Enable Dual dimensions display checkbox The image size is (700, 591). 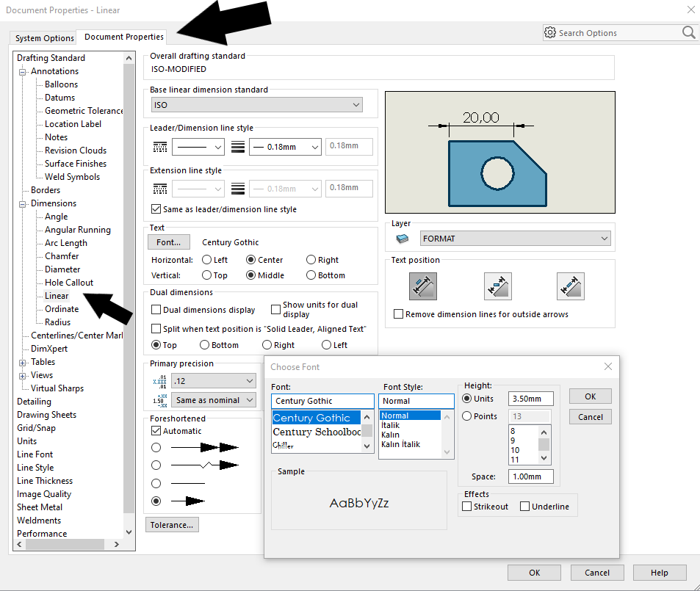[x=156, y=310]
